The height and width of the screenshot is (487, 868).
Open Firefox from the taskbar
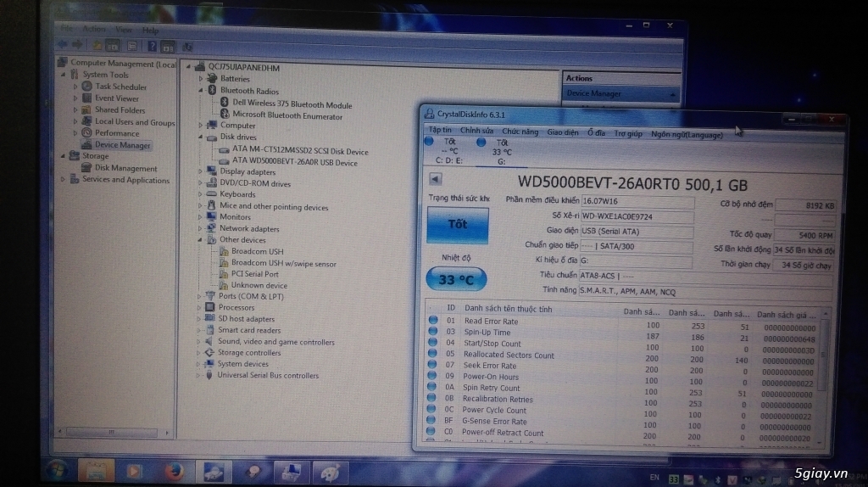[x=173, y=469]
